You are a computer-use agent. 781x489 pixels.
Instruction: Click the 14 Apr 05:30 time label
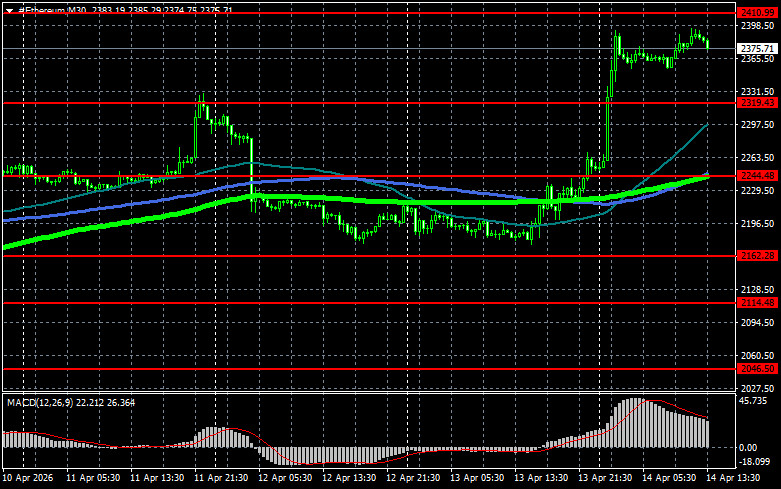[x=669, y=478]
